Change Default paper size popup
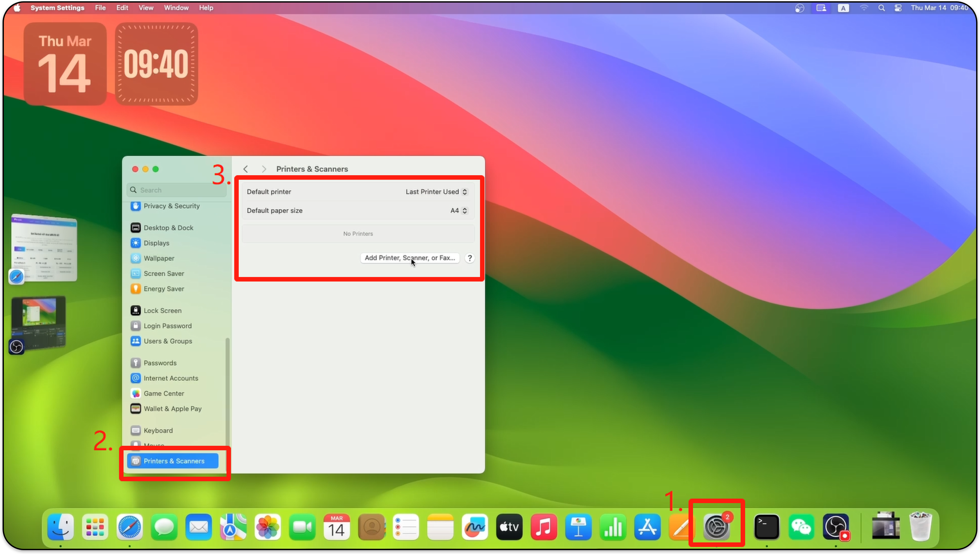 [x=459, y=211]
